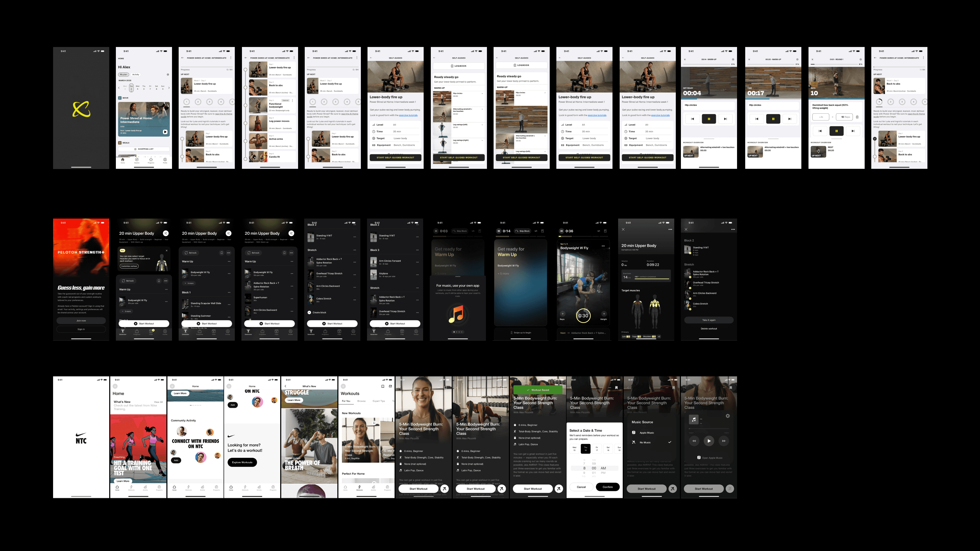The image size is (980, 551).
Task: Click clipboard icon beside 10 Reps field
Action: pos(857,117)
